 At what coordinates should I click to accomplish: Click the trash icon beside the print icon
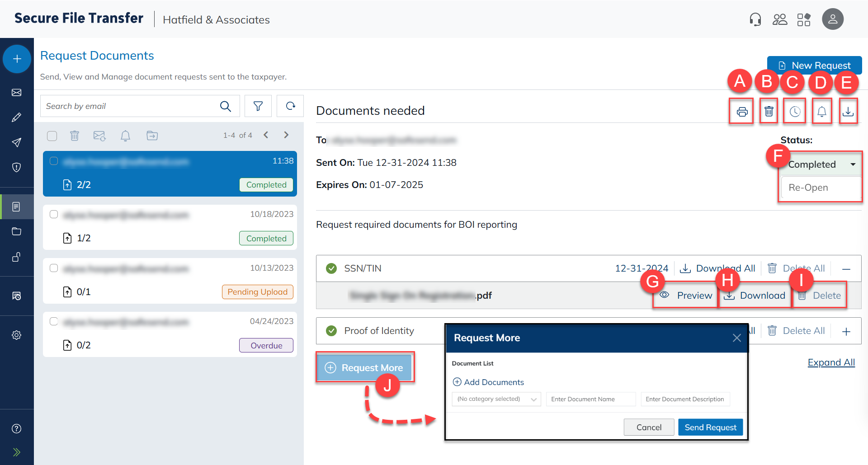(x=769, y=111)
